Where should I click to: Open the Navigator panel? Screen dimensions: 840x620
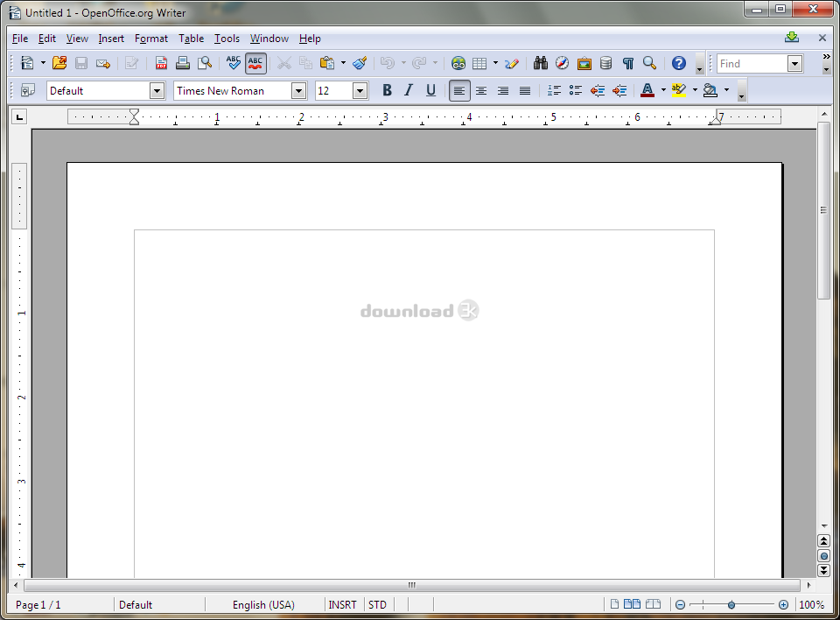click(x=562, y=63)
